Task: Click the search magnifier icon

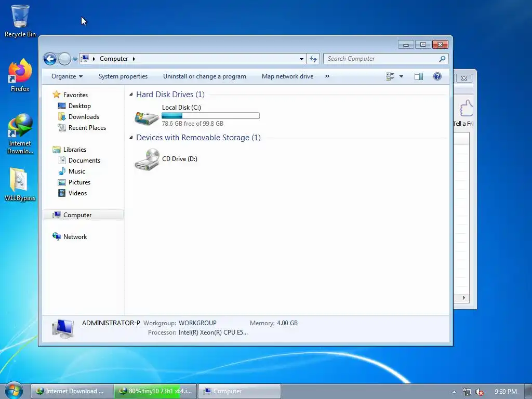Action: [x=442, y=59]
